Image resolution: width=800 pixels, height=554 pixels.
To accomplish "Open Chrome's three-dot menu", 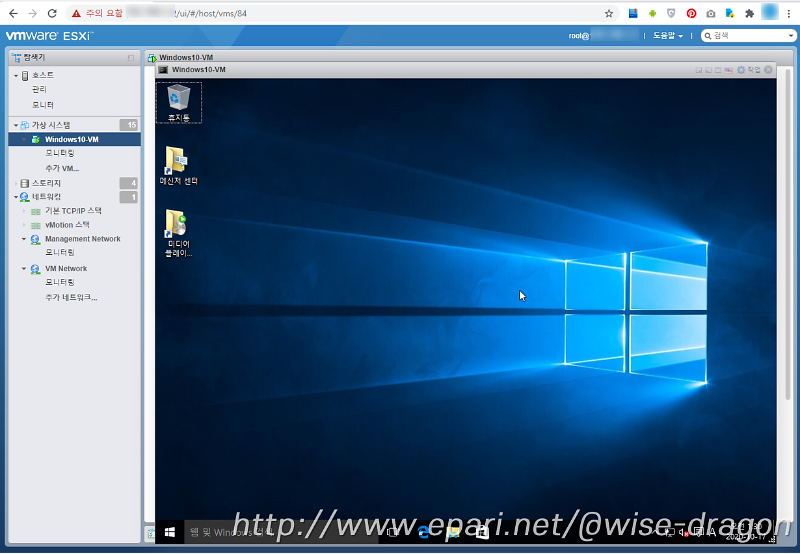I will tap(789, 13).
